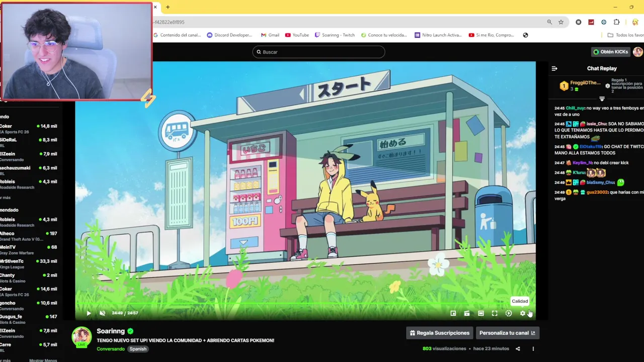Open Conoce tu velocida... bookmark
This screenshot has height=362, width=644.
383,35
